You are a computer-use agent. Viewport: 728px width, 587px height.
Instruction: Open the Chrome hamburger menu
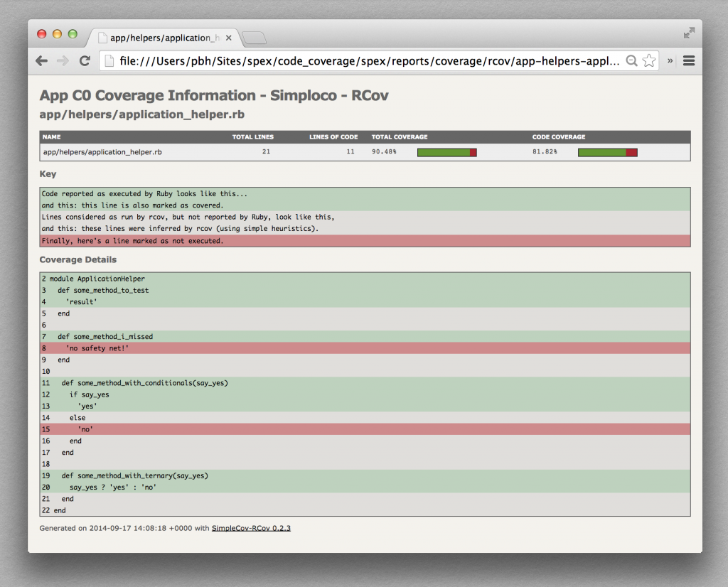[x=689, y=61]
